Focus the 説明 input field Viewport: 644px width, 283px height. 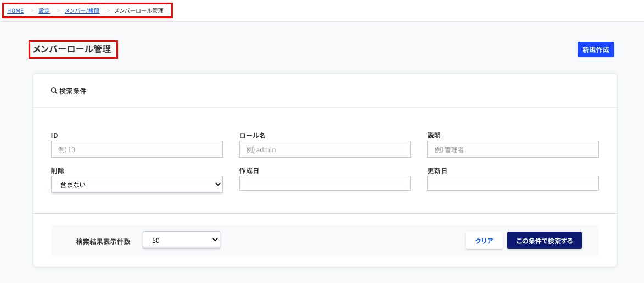coord(513,149)
